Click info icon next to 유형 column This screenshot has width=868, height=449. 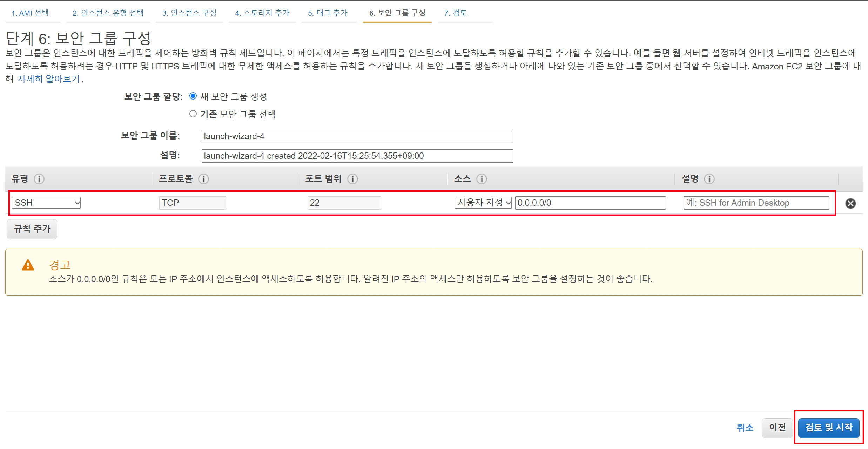pyautogui.click(x=39, y=179)
